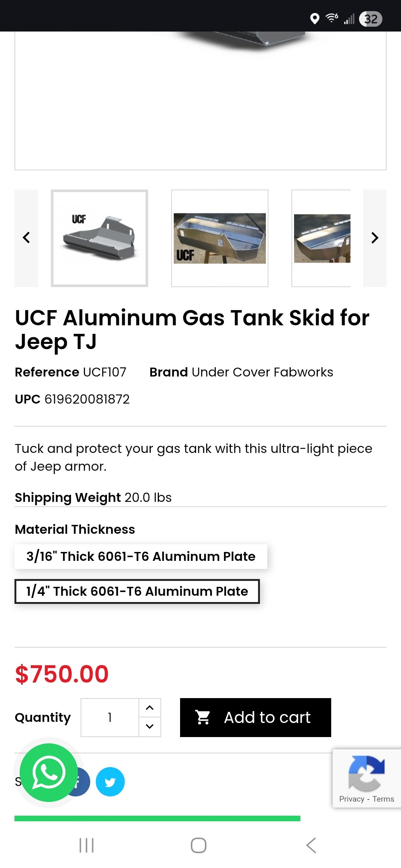Viewport: 401px width, 868px height.
Task: Tap Android back navigation button
Action: [311, 845]
